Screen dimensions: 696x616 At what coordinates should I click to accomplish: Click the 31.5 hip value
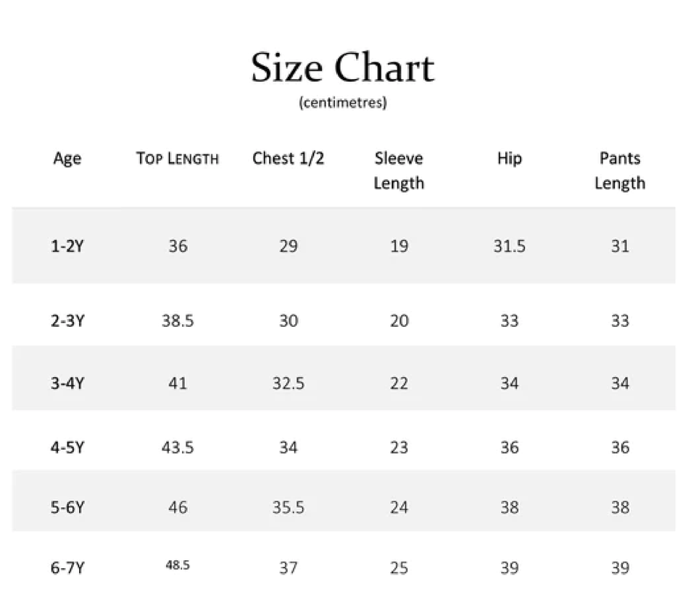pos(509,246)
